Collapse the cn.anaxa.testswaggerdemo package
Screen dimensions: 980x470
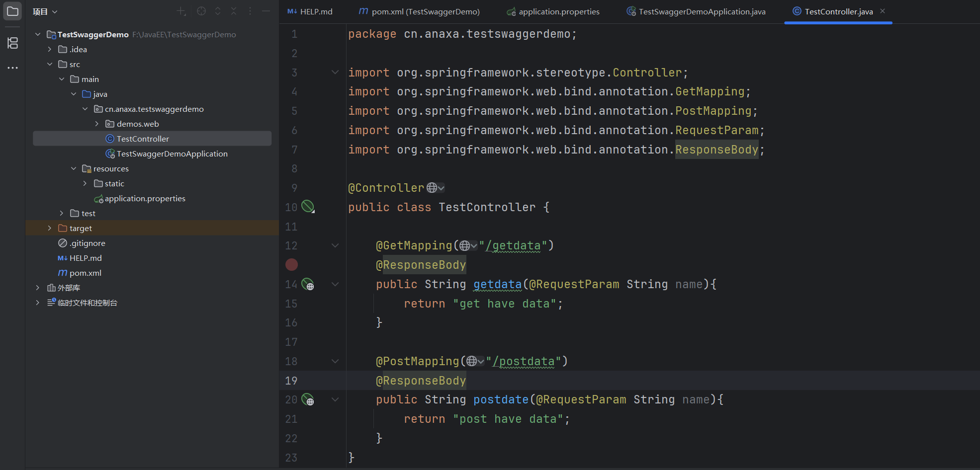[x=85, y=109]
